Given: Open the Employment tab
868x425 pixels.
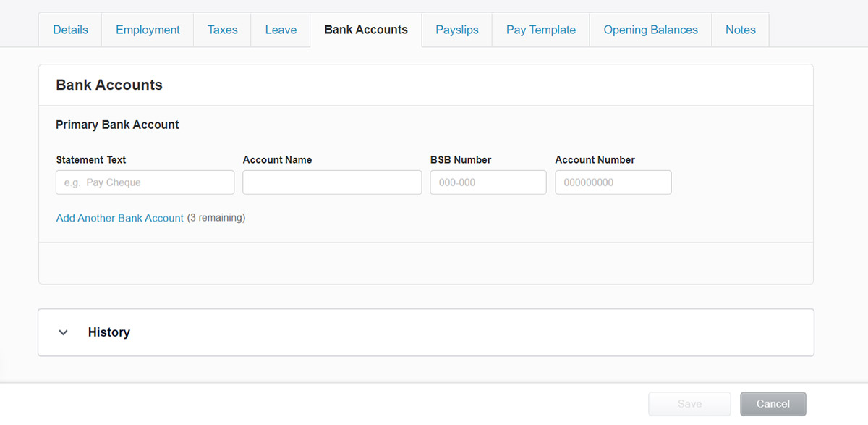Looking at the screenshot, I should click(x=148, y=30).
